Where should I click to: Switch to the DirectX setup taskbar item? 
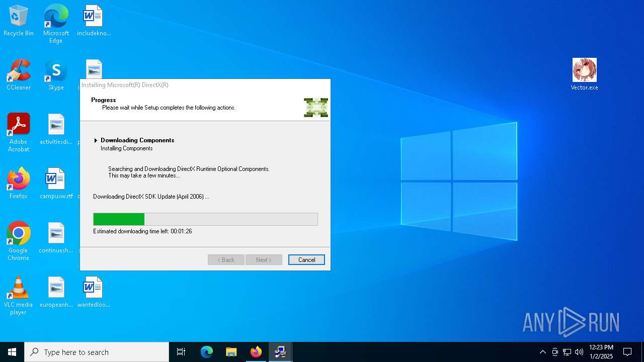pyautogui.click(x=281, y=352)
